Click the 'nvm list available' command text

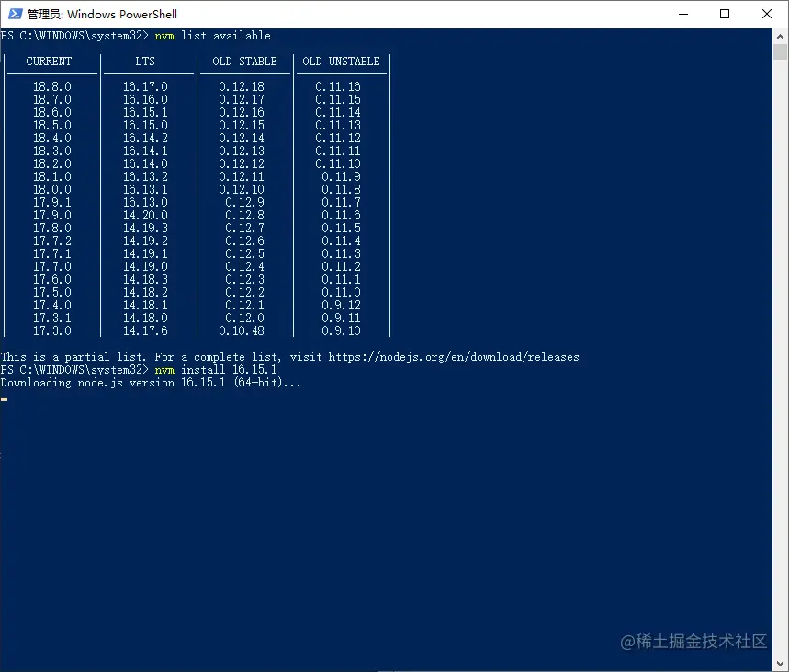(213, 36)
